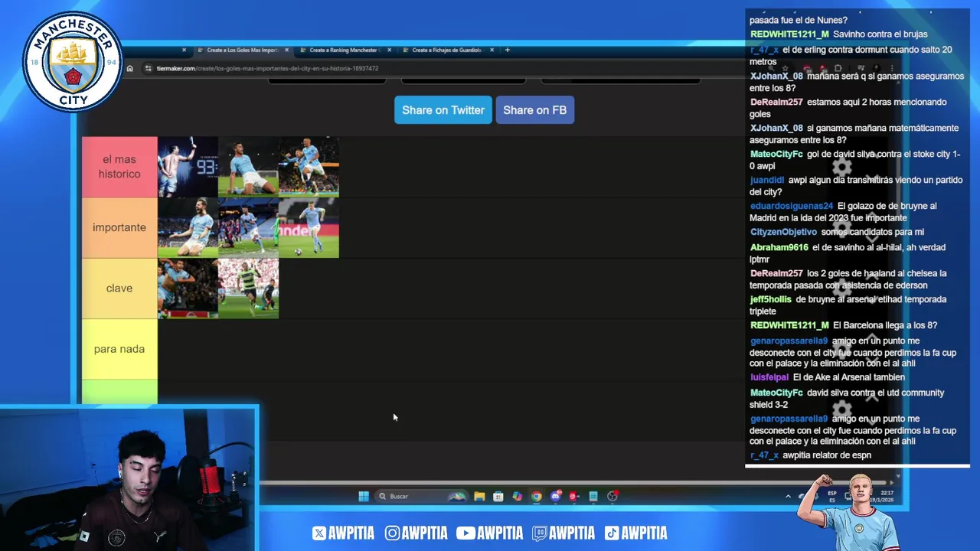Select the 'importante' tier label

pos(119,227)
